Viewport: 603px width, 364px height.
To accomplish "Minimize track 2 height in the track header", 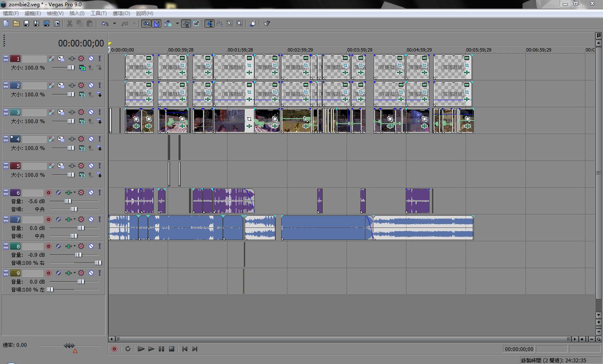I will point(6,84).
